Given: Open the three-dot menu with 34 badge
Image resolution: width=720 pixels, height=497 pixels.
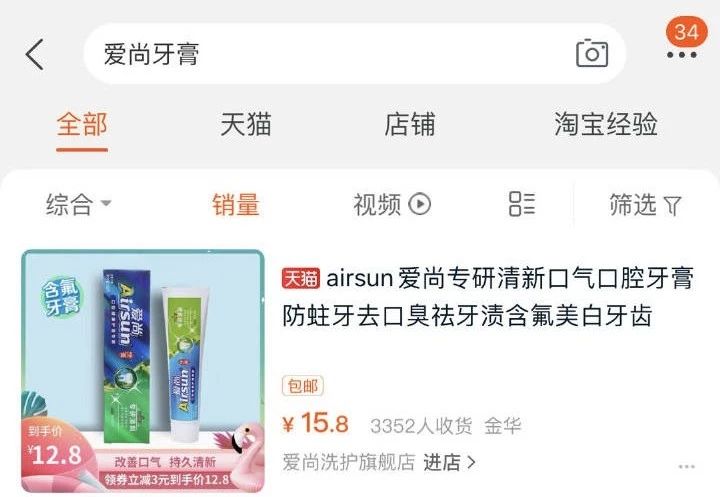Looking at the screenshot, I should coord(681,55).
